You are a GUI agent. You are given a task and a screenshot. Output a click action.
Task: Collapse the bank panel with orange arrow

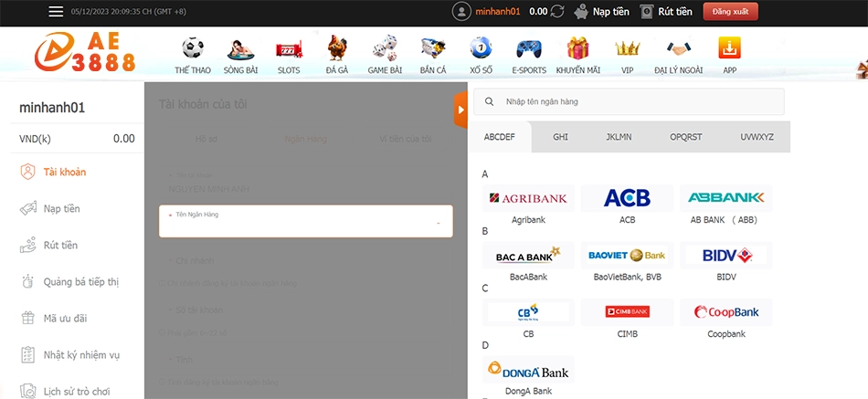(460, 110)
